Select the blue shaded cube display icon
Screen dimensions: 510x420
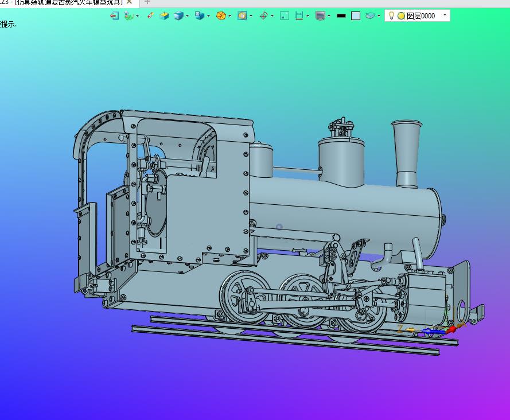(x=178, y=16)
